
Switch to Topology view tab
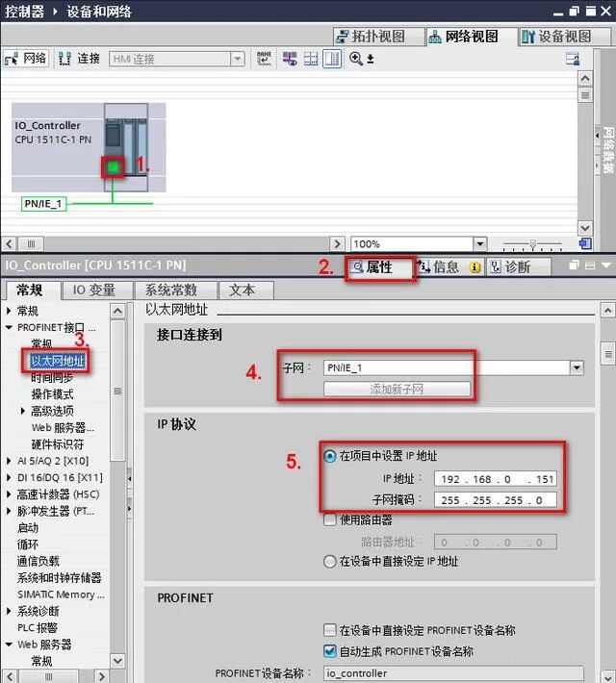(x=378, y=37)
